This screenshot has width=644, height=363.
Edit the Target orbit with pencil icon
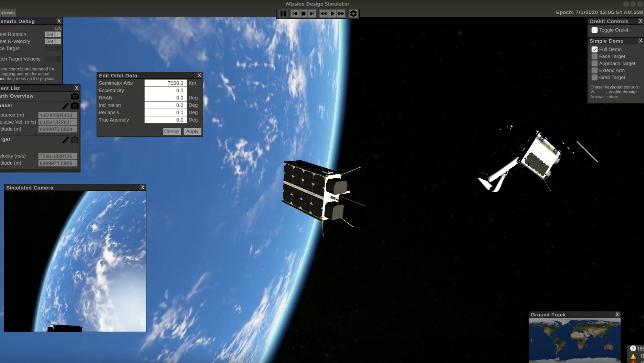pos(66,140)
